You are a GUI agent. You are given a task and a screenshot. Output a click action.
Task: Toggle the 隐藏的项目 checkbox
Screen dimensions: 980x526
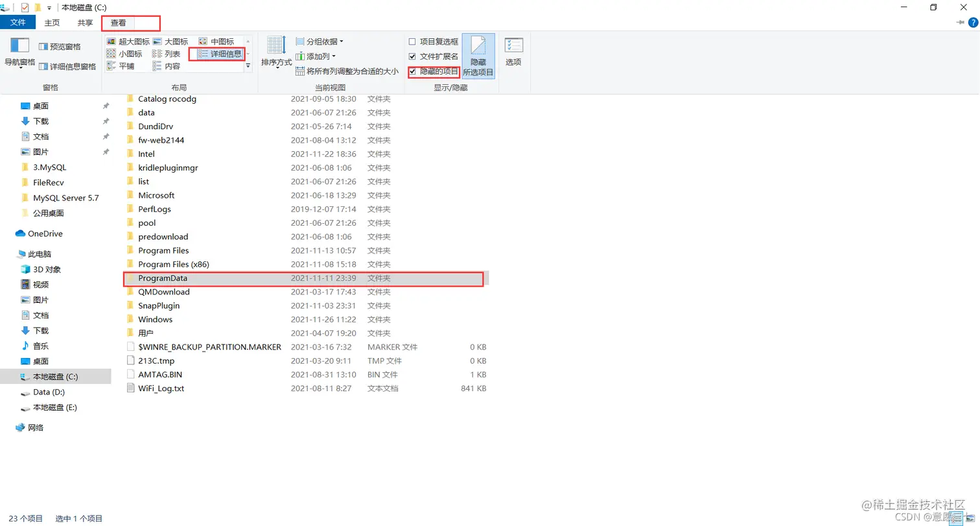(412, 71)
